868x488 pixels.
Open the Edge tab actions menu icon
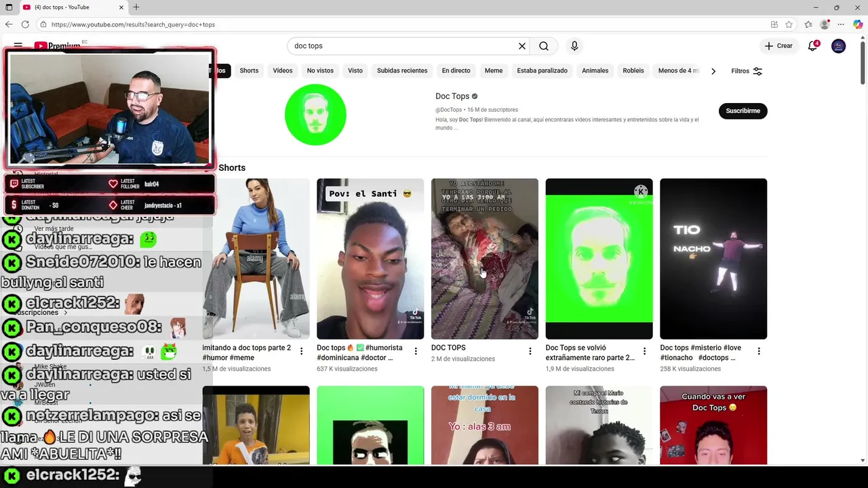9,7
